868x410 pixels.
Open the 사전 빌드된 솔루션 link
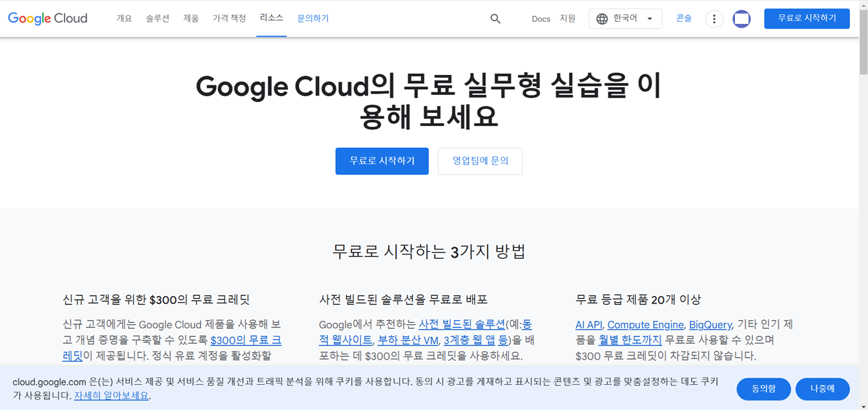[x=462, y=325]
